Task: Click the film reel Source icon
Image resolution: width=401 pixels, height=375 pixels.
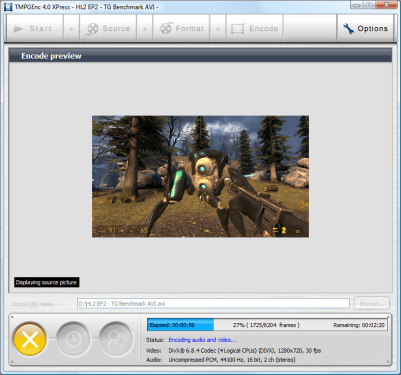Action: 92,29
